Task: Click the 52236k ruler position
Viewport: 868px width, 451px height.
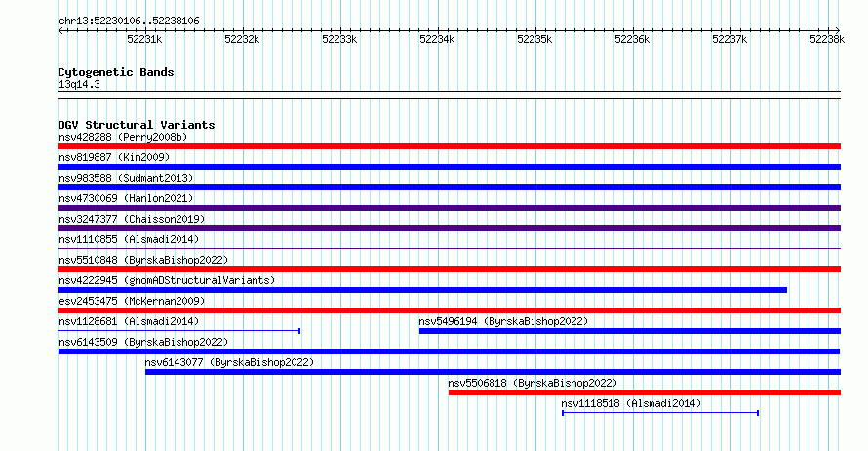Action: click(x=632, y=39)
